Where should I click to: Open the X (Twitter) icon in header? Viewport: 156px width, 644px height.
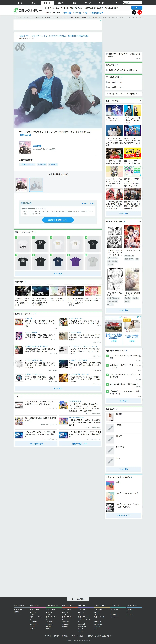[x=134, y=12]
